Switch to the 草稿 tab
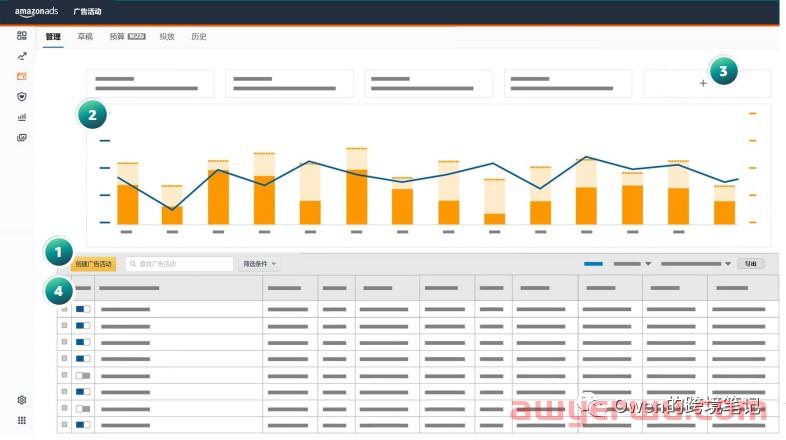 85,37
